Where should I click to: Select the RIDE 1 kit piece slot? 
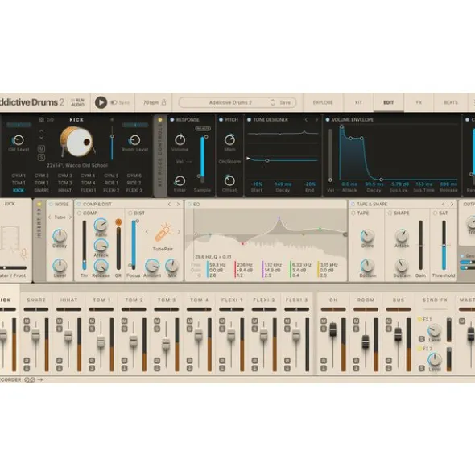111,183
